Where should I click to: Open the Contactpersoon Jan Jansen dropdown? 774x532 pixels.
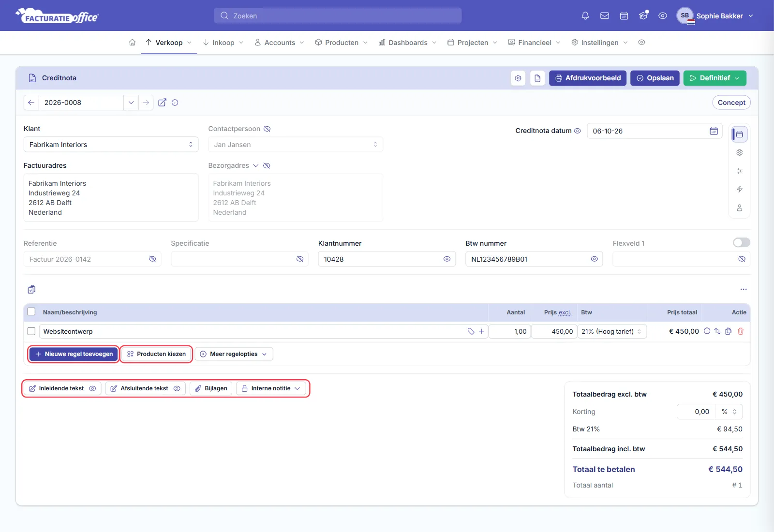coord(296,145)
